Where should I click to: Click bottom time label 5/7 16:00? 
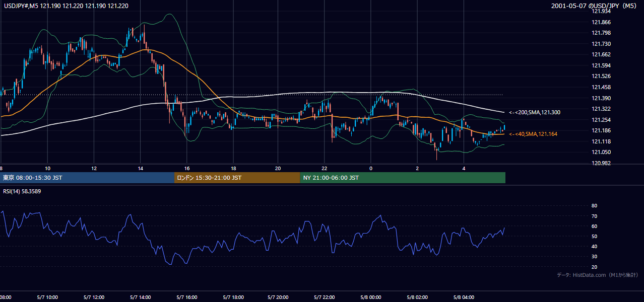click(187, 297)
